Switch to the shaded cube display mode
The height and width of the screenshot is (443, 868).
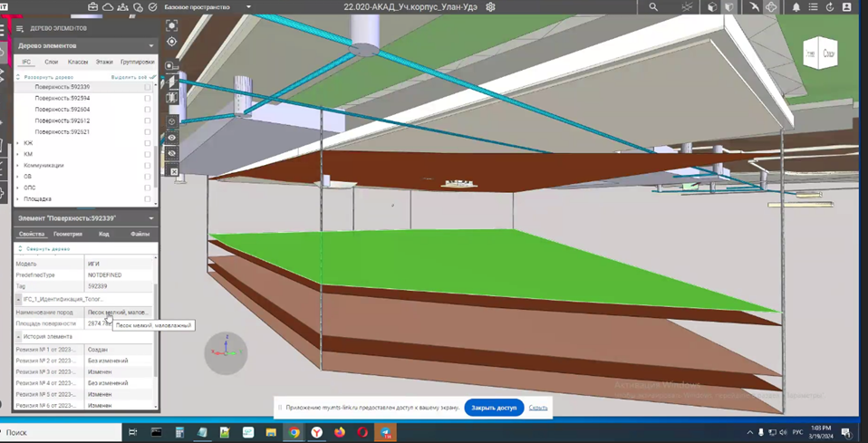pyautogui.click(x=712, y=7)
